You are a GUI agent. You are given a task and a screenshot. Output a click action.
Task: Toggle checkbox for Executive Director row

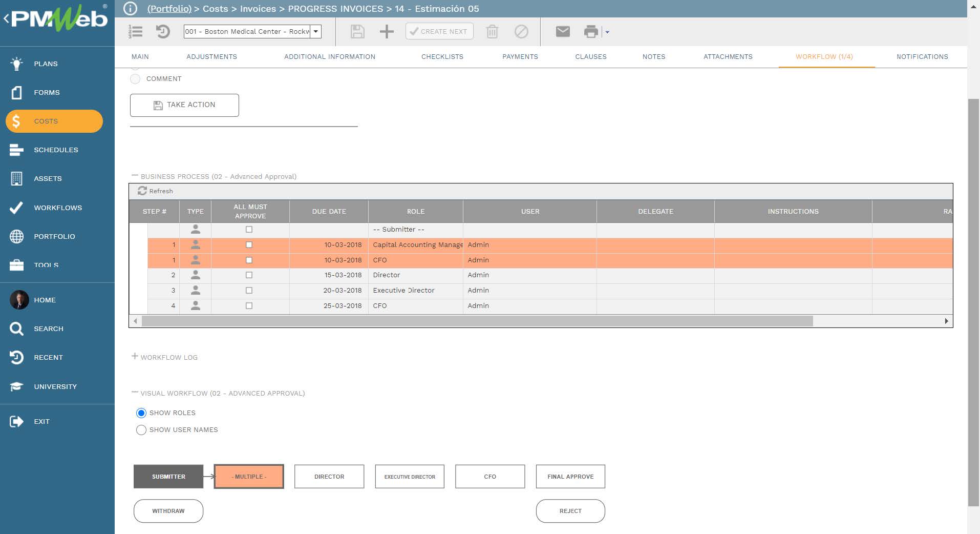coord(249,291)
